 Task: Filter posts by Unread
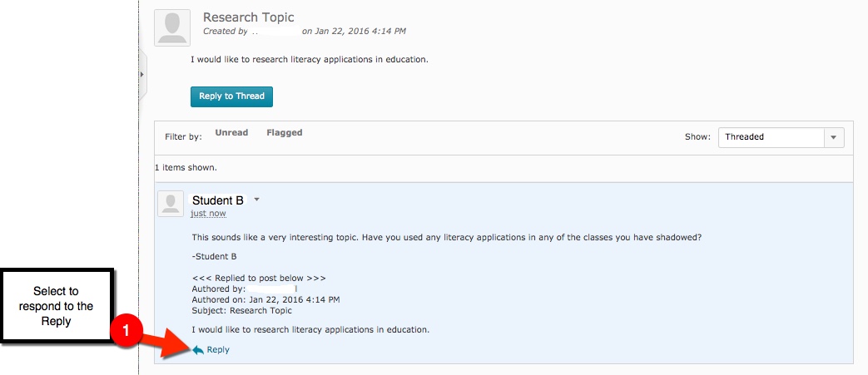pyautogui.click(x=231, y=133)
